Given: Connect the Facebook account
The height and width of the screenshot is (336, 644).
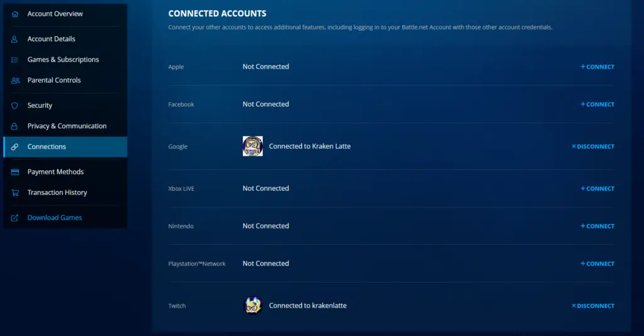Looking at the screenshot, I should point(597,105).
